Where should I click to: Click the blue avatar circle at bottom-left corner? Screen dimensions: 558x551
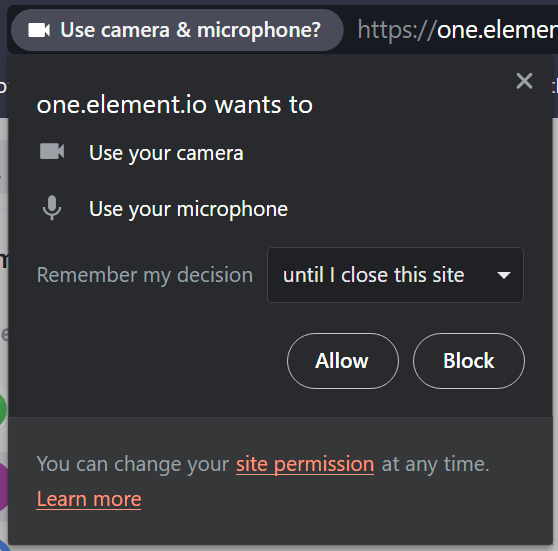coord(4,546)
